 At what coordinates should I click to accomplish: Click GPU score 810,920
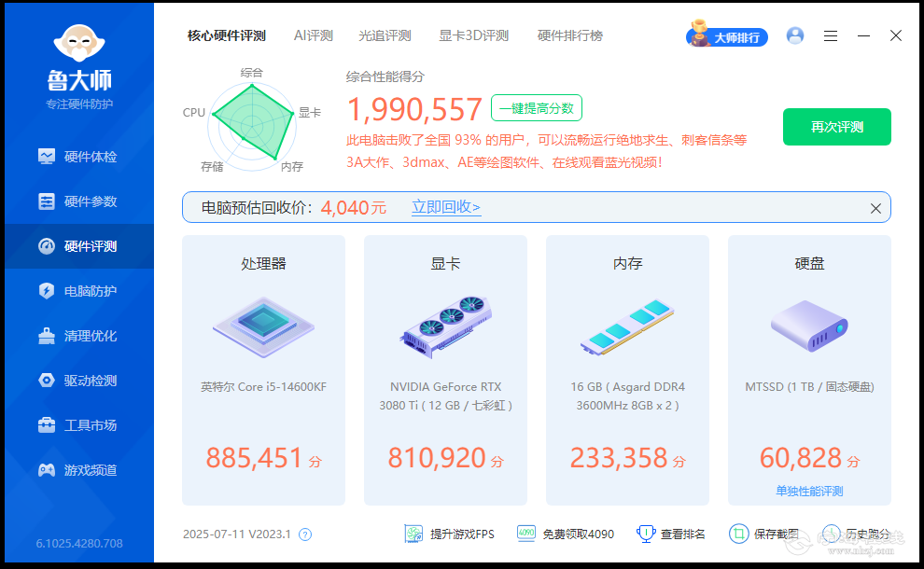[437, 458]
